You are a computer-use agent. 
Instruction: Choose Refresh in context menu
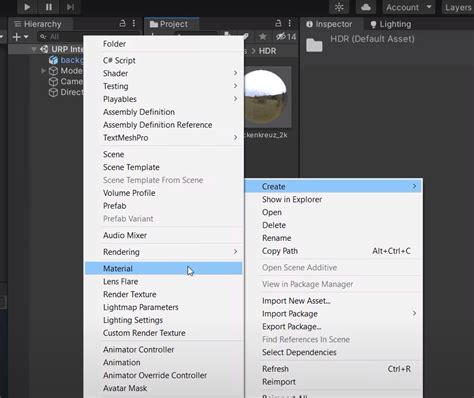[333, 369]
